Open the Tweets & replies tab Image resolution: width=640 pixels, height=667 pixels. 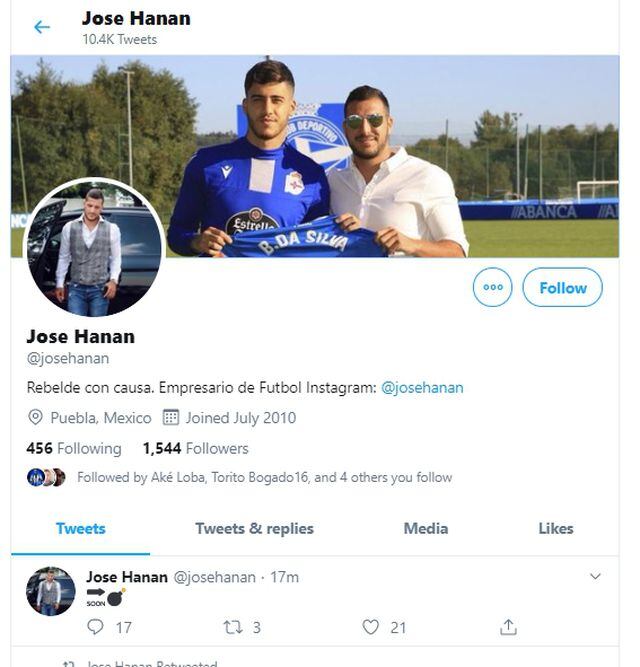point(254,529)
